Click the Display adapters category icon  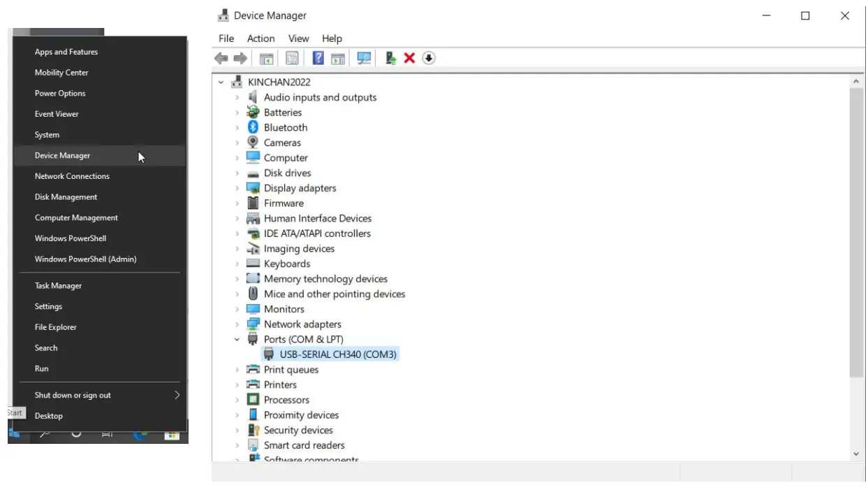(x=253, y=188)
